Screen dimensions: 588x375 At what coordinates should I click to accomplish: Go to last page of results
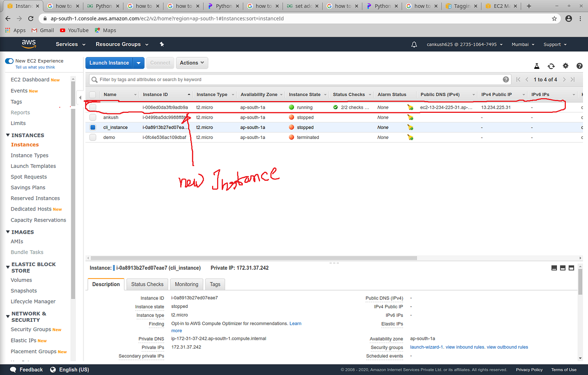tap(572, 79)
